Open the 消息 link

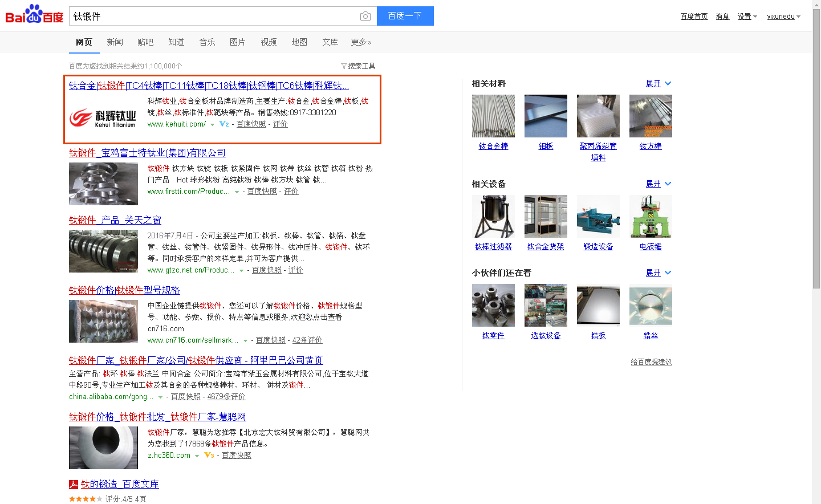(722, 17)
